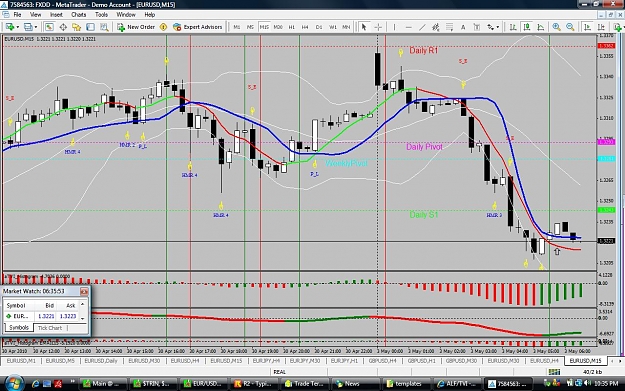This screenshot has height=391, width=625.
Task: Select the crosshair tool
Action: pyautogui.click(x=378, y=27)
